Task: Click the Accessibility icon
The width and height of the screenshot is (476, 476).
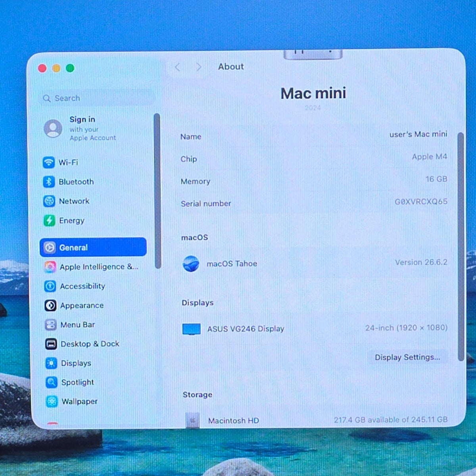Action: tap(50, 286)
